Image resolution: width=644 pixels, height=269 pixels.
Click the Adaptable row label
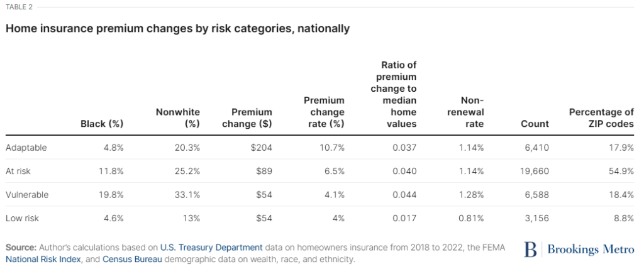tap(26, 147)
